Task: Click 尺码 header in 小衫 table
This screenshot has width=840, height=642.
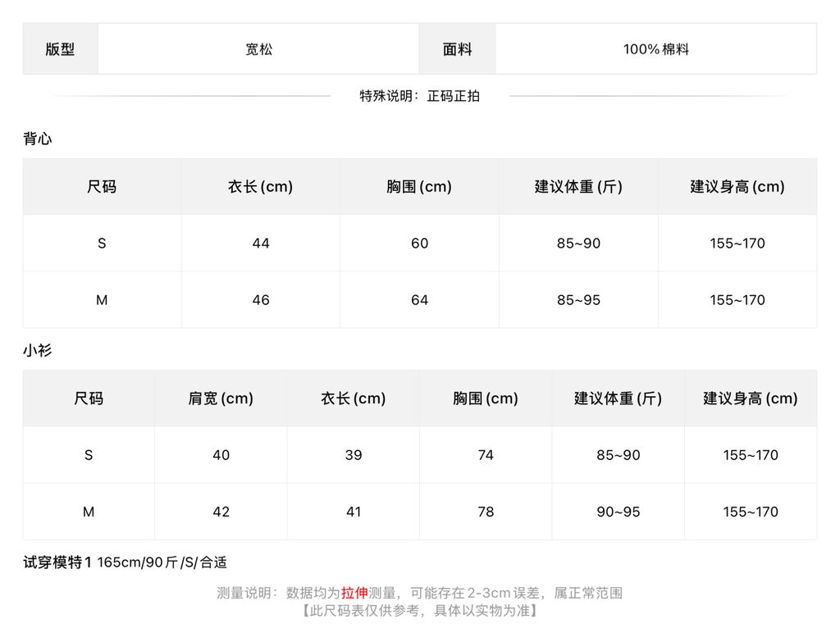Action: (89, 398)
